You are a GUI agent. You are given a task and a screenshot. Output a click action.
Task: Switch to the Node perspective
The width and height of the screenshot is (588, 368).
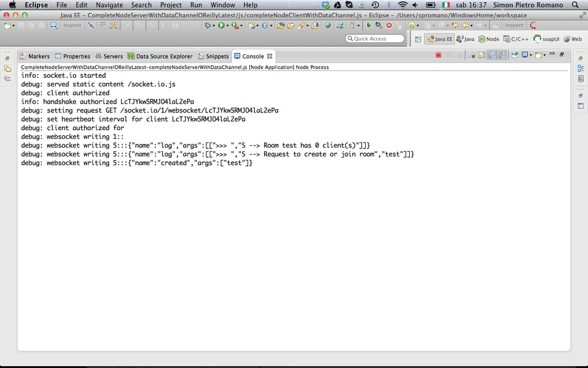[489, 39]
